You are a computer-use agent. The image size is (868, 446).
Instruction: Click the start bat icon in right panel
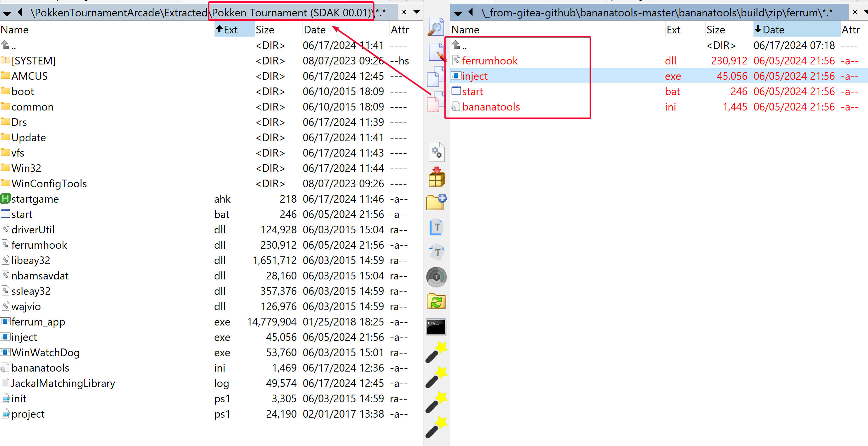[x=456, y=91]
